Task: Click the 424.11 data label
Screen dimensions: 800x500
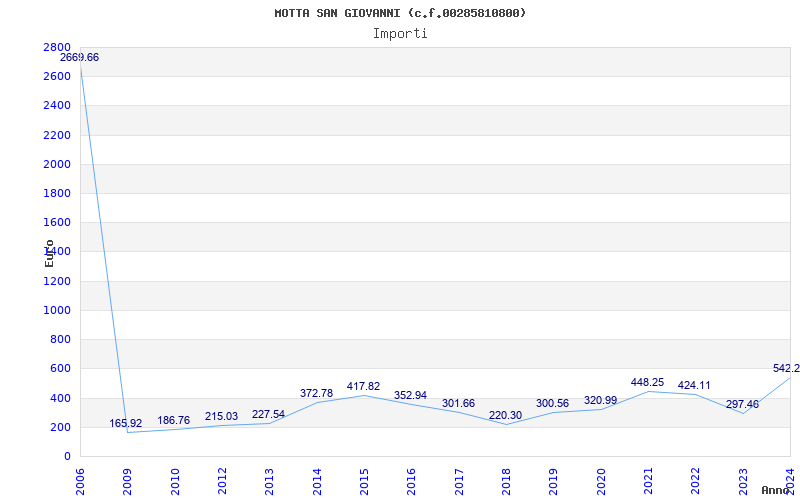Action: pyautogui.click(x=694, y=385)
